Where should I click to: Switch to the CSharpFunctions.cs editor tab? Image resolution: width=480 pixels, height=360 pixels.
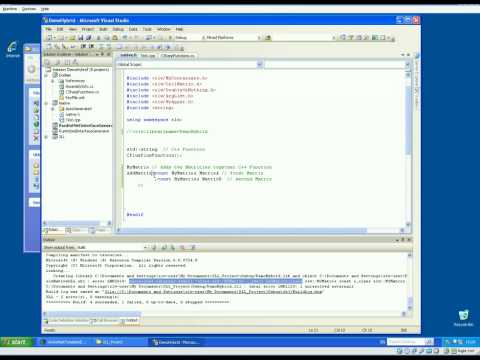(x=177, y=56)
